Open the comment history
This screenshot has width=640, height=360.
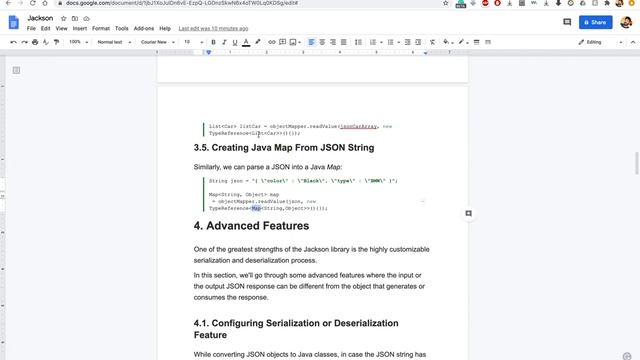point(567,22)
